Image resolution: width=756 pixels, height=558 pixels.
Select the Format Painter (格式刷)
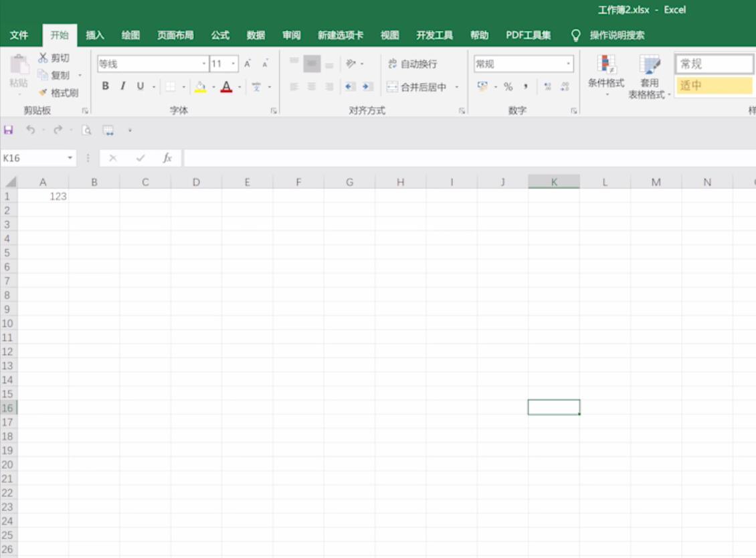click(59, 92)
